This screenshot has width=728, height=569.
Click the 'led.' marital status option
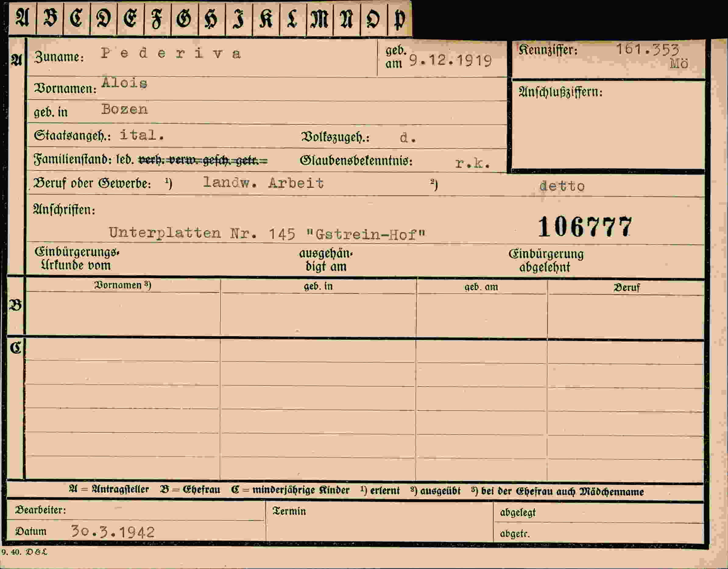click(125, 160)
